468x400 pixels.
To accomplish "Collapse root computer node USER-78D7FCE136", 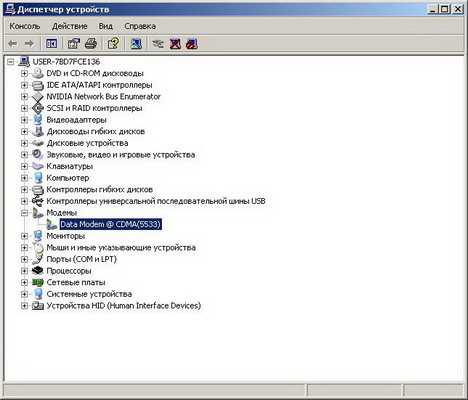I will pos(11,62).
